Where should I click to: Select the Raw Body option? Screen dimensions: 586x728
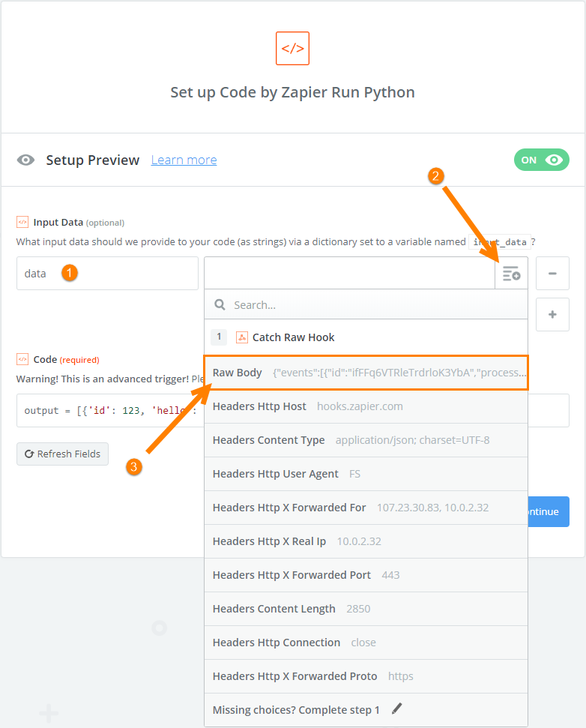(366, 373)
